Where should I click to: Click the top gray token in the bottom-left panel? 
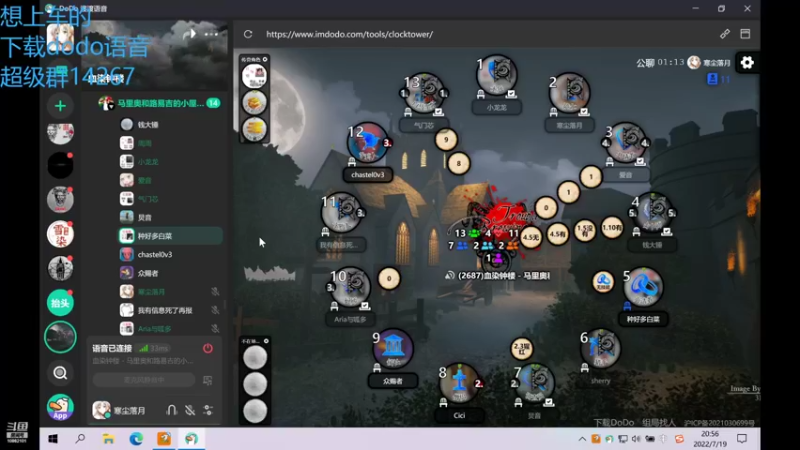coord(255,357)
